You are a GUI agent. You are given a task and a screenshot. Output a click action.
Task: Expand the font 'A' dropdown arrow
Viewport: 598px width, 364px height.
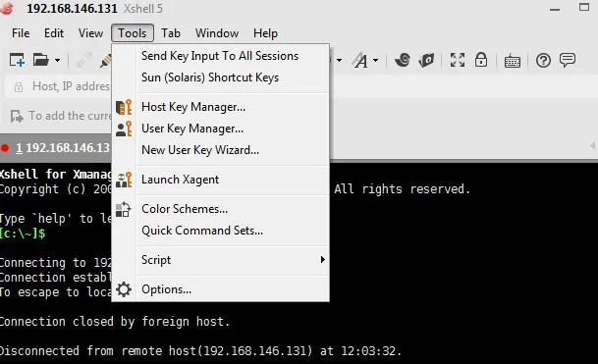point(376,60)
